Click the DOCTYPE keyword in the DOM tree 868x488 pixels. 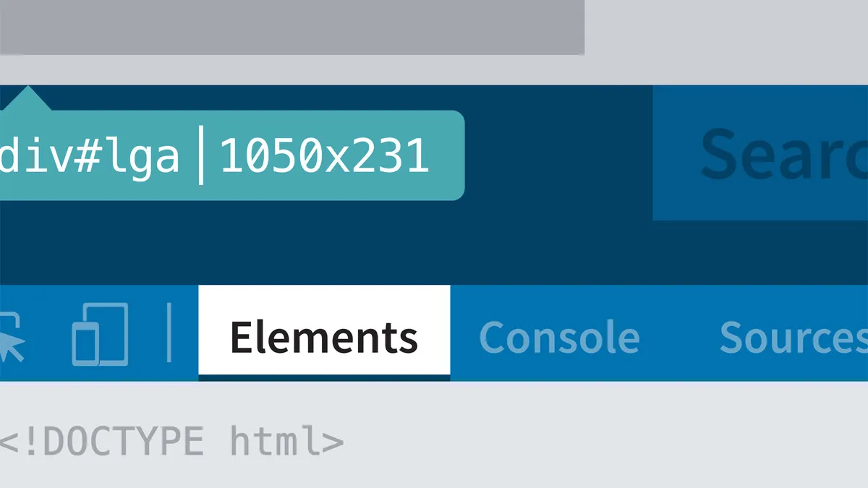[x=123, y=441]
